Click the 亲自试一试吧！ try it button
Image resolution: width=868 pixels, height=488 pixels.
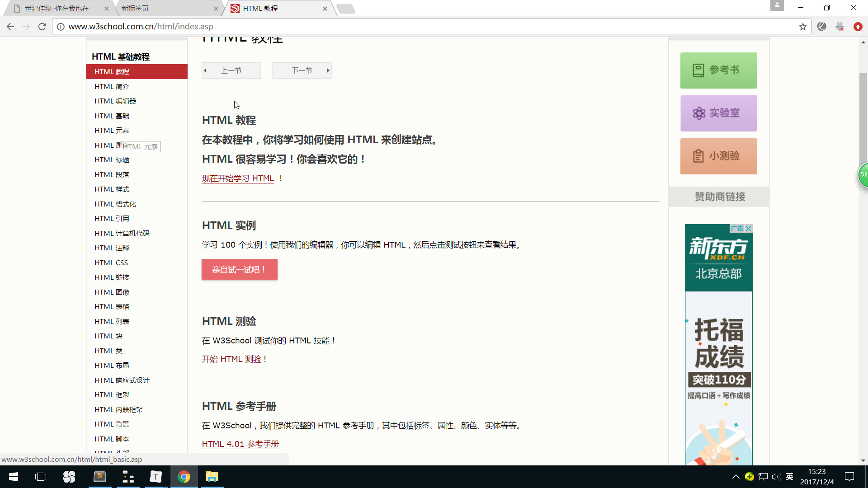(x=239, y=269)
